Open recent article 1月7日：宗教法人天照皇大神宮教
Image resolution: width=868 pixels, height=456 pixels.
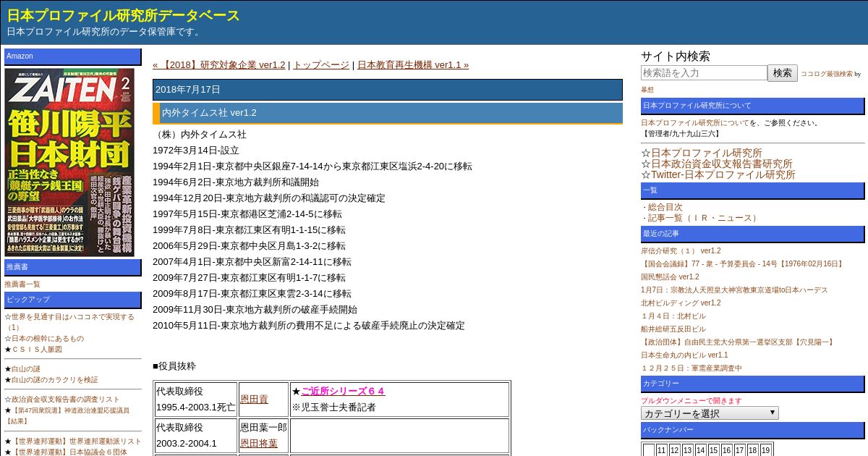734,290
